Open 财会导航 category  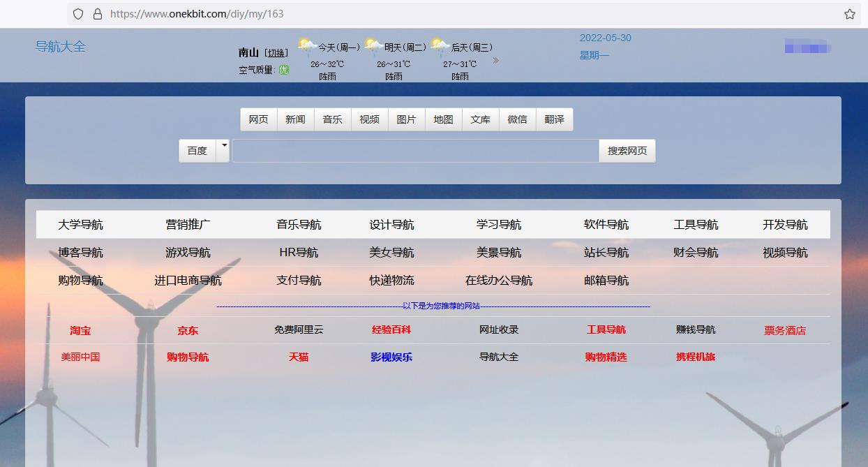[696, 253]
